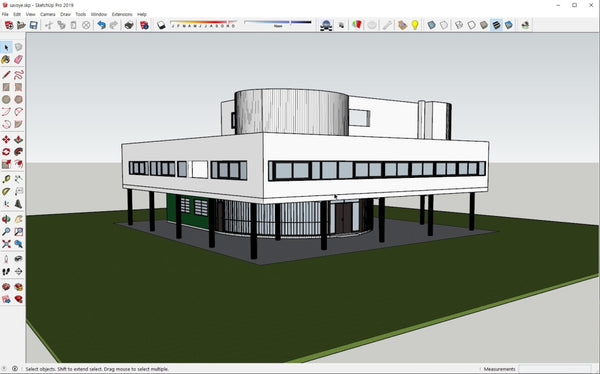Viewport: 600px width, 374px height.
Task: Open the Edit menu
Action: coord(17,14)
